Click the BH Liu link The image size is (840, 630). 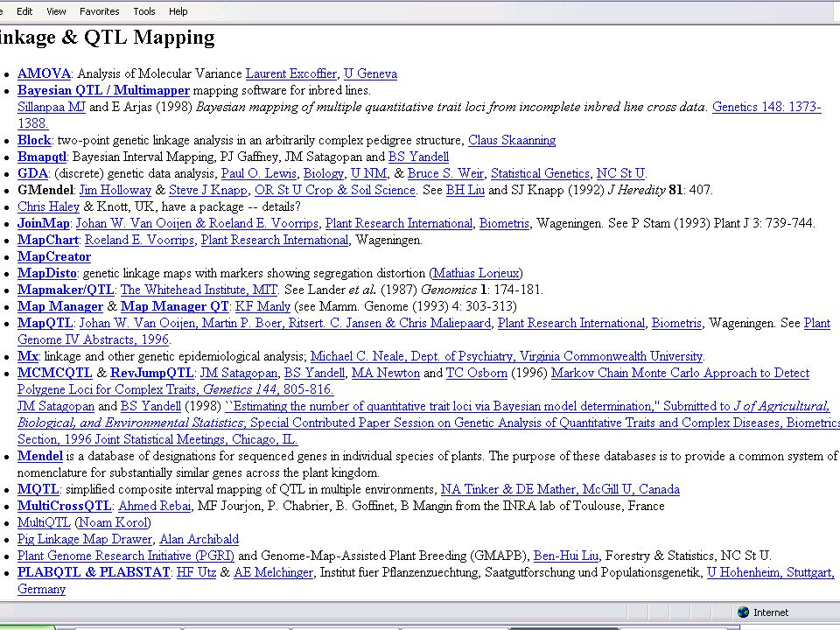(465, 190)
